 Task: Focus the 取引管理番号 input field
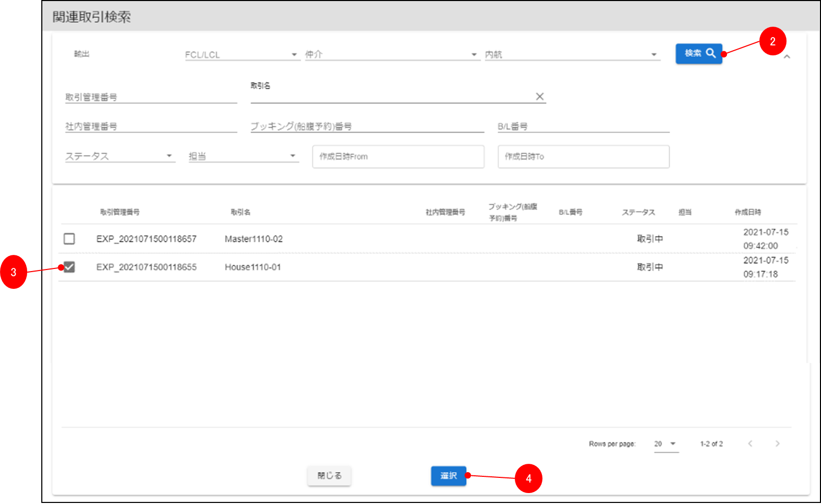pos(151,97)
